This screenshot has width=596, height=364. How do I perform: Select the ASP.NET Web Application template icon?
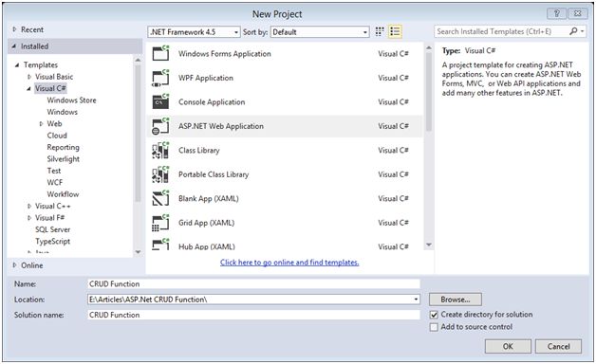pyautogui.click(x=160, y=126)
